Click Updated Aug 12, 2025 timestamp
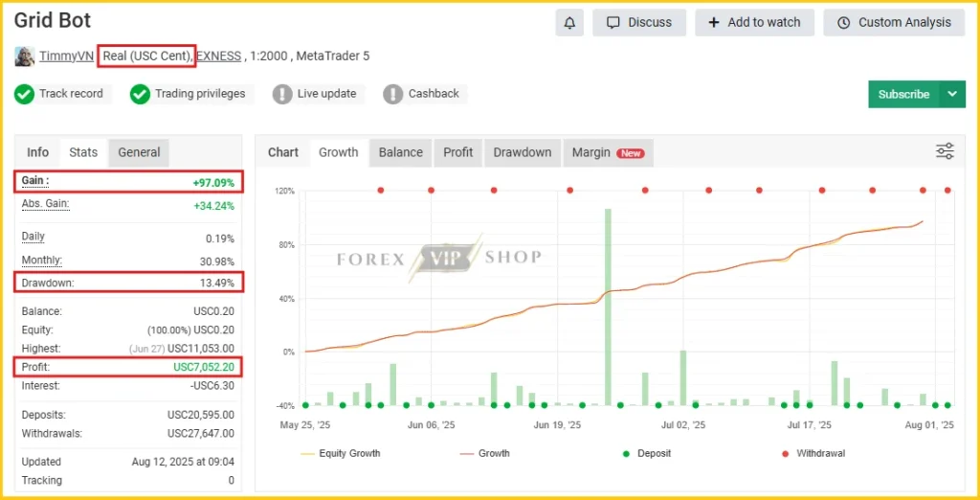Screen dimensions: 980x500 pyautogui.click(x=183, y=463)
